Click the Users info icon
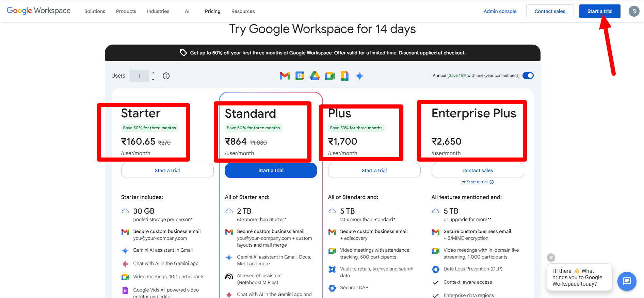644x298 pixels. point(166,76)
